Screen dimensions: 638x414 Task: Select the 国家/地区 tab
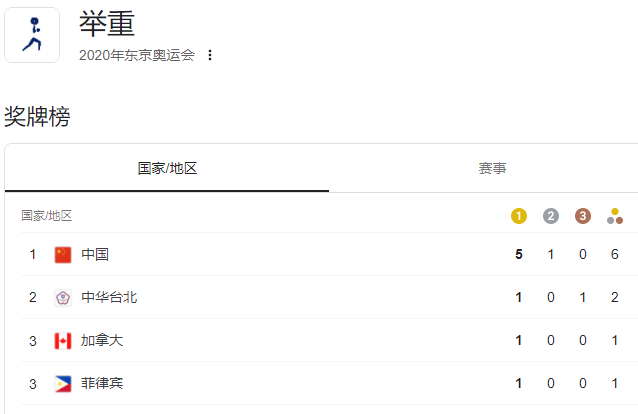(x=167, y=168)
